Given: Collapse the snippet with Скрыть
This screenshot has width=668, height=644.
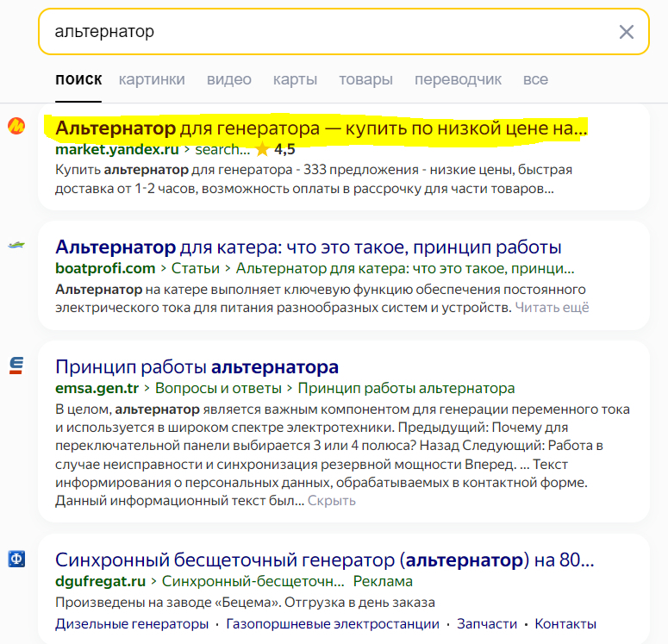Looking at the screenshot, I should tap(332, 500).
